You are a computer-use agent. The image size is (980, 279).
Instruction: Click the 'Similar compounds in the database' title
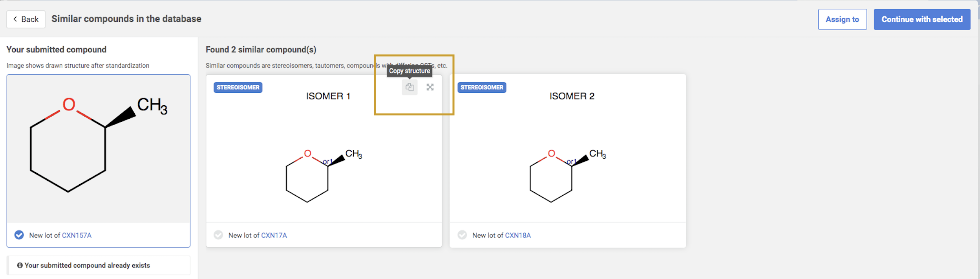point(126,19)
